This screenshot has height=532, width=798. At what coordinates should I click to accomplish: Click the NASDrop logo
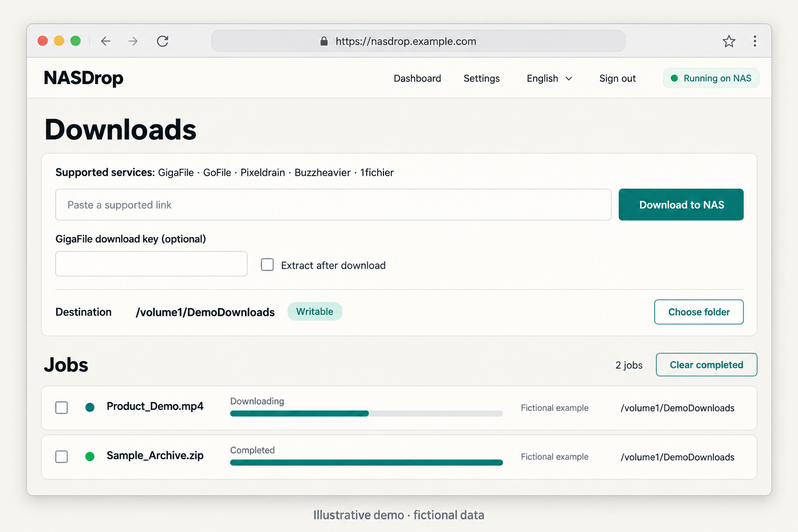(x=84, y=78)
